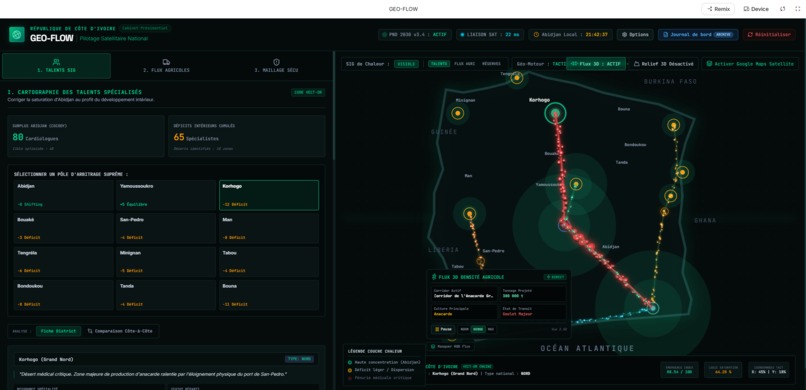Screen dimensions: 806x390
Task: Click the Device icon in the top bar
Action: [746, 9]
